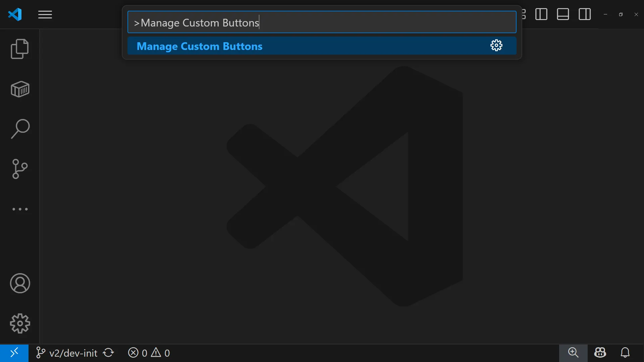The image size is (644, 362).
Task: Switch branch v2/dev-init in status bar
Action: (67, 353)
